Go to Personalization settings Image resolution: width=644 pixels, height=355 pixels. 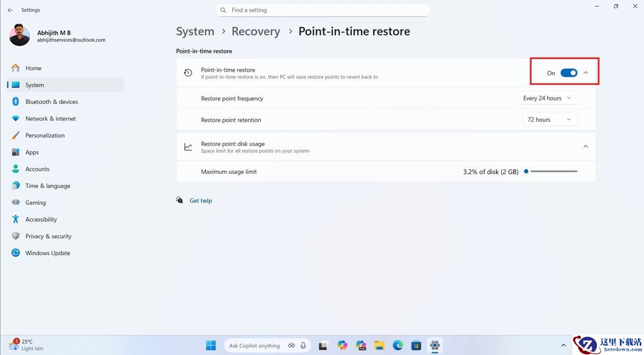click(x=45, y=135)
